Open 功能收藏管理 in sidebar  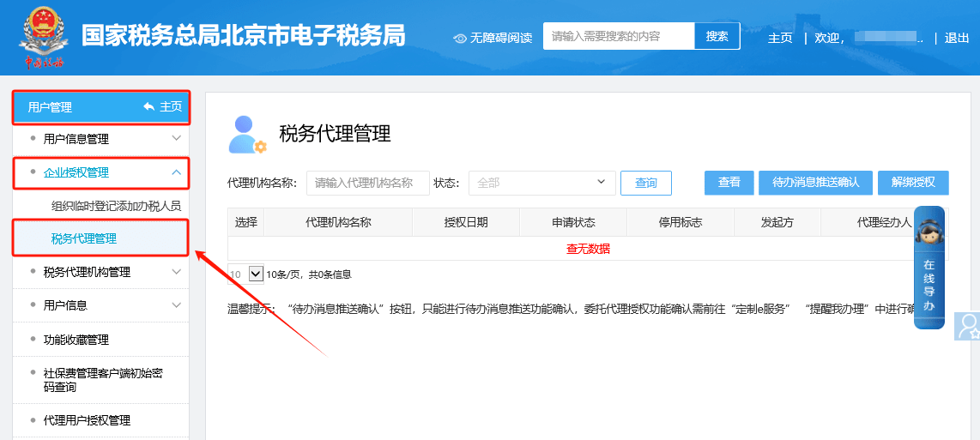[76, 340]
